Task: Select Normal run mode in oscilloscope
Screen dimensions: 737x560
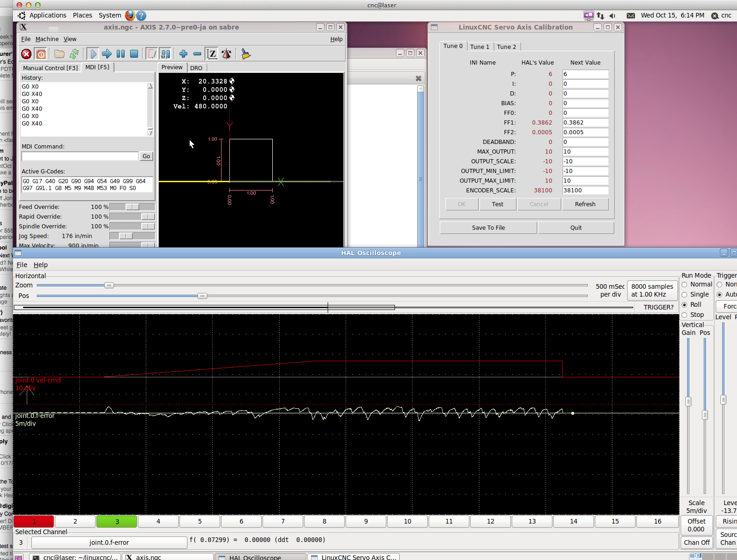Action: click(697, 285)
